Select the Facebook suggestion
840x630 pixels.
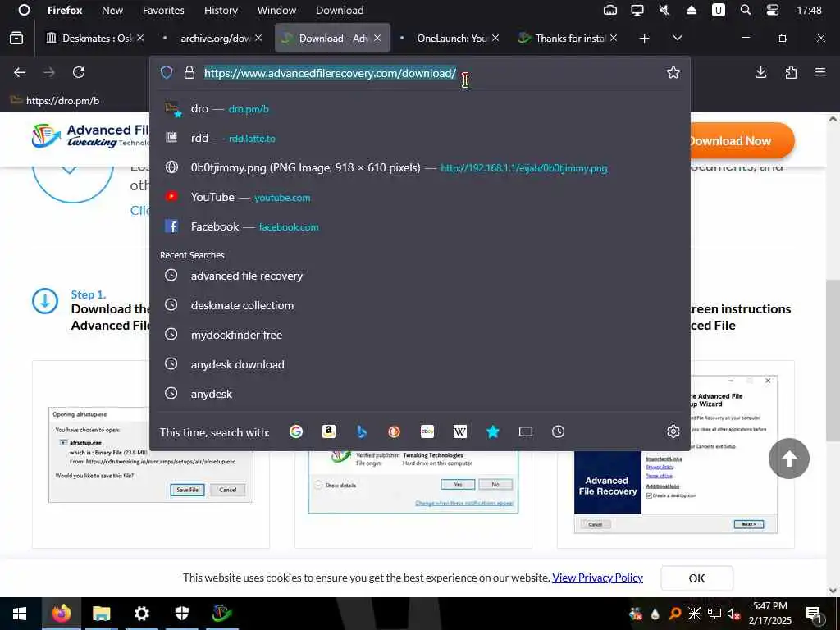[x=419, y=226]
